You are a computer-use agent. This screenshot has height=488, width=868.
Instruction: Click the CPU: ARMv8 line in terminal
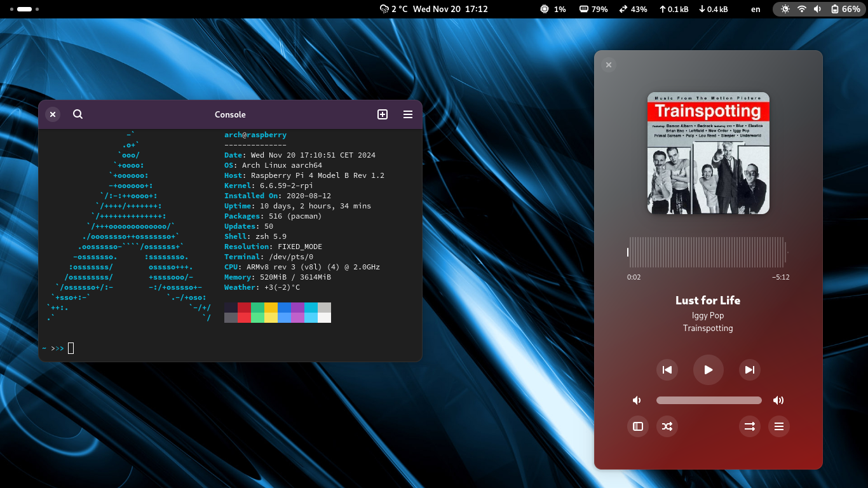[302, 267]
